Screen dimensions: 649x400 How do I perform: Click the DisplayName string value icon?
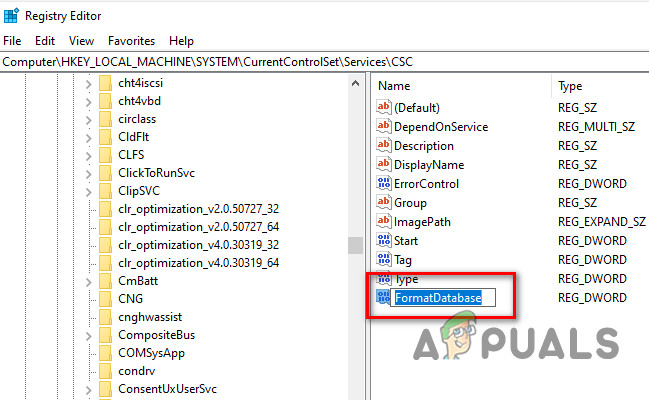pyautogui.click(x=383, y=164)
